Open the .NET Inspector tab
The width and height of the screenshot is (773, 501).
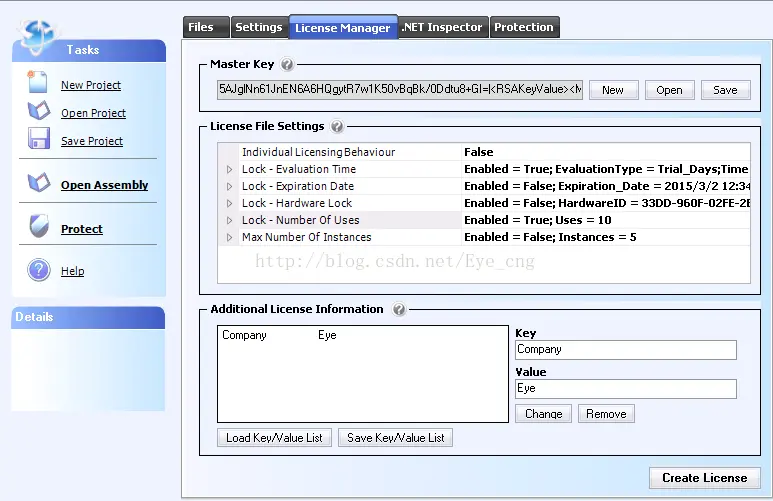point(443,27)
